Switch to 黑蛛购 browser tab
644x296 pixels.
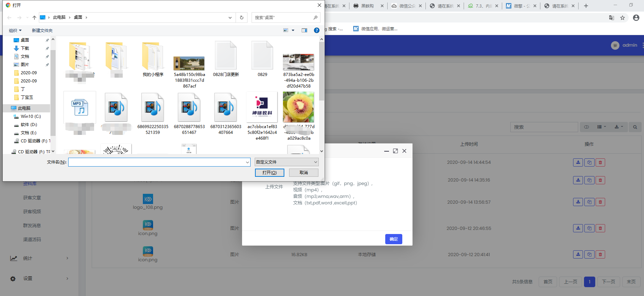coord(368,6)
